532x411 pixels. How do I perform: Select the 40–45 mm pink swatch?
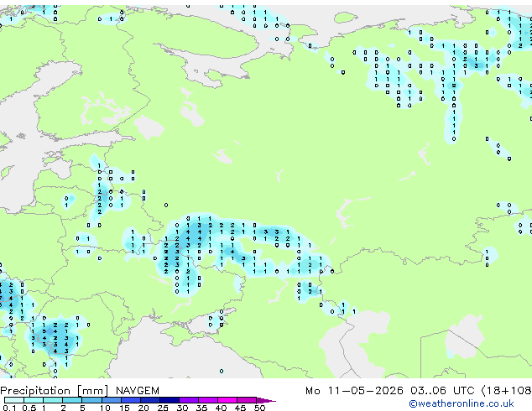pyautogui.click(x=227, y=400)
